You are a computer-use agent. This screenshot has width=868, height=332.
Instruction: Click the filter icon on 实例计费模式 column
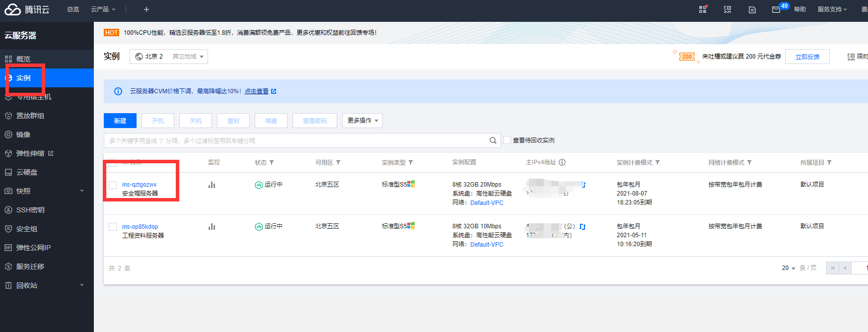click(657, 162)
